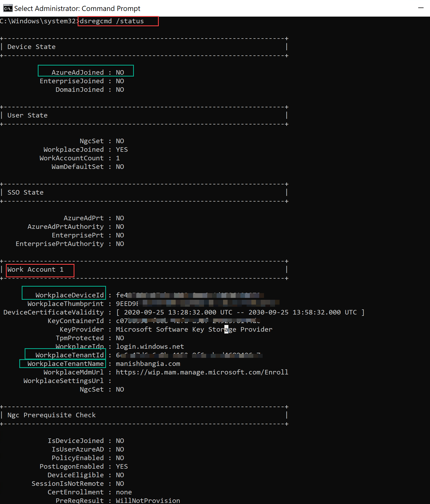430x504 pixels.
Task: Click the 'User State' section header
Action: [27, 115]
